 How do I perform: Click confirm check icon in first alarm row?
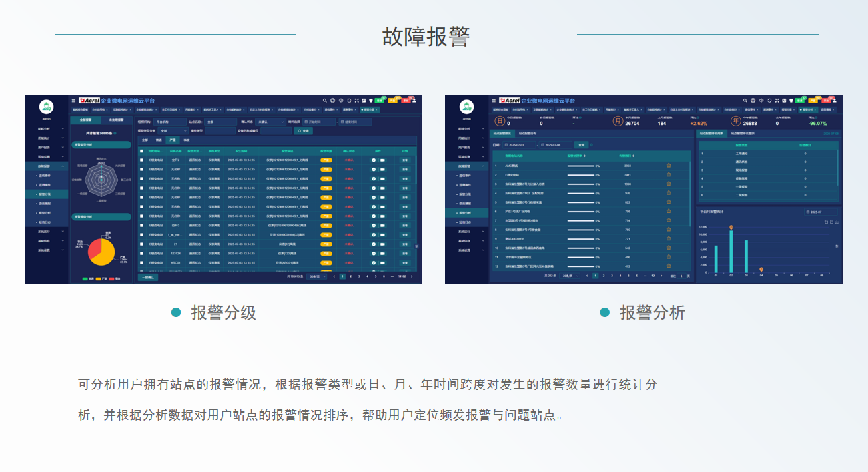pyautogui.click(x=374, y=160)
